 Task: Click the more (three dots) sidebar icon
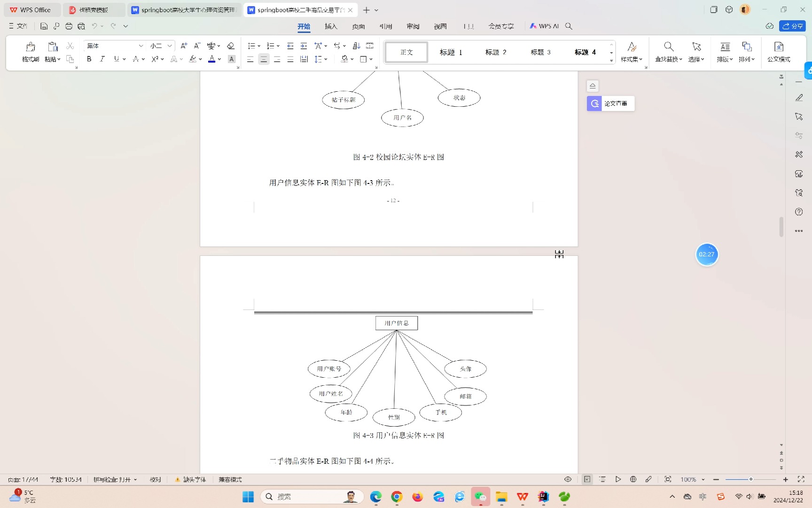click(x=799, y=231)
